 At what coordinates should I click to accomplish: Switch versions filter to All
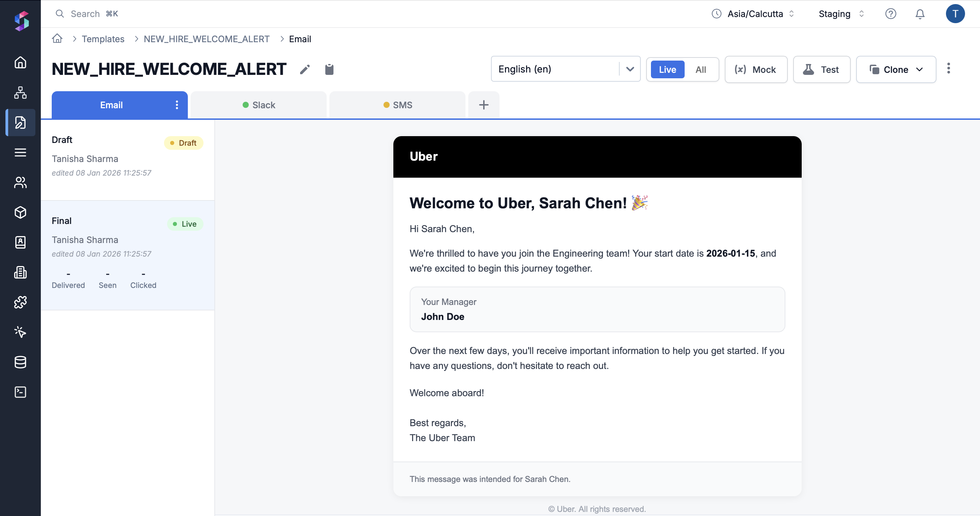pyautogui.click(x=700, y=69)
